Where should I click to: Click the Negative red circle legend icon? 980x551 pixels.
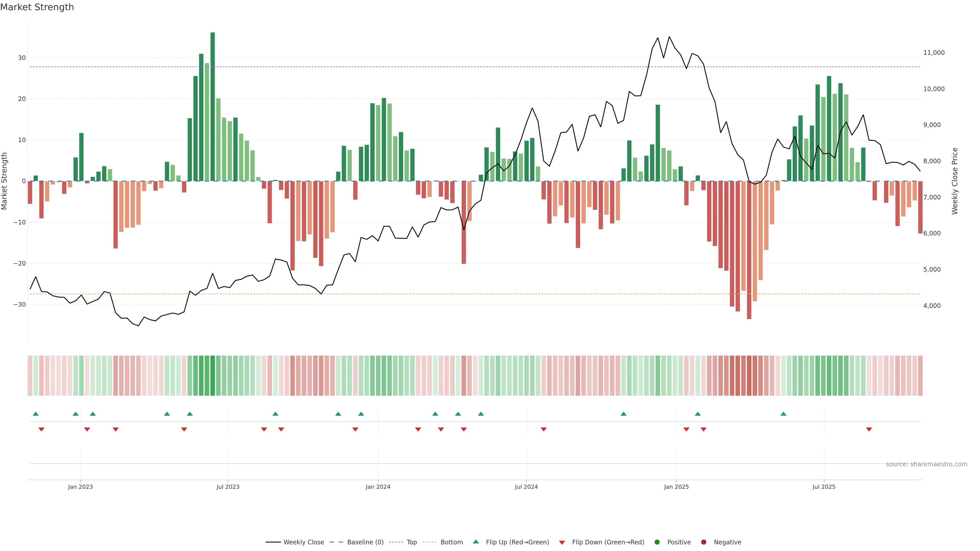click(703, 542)
